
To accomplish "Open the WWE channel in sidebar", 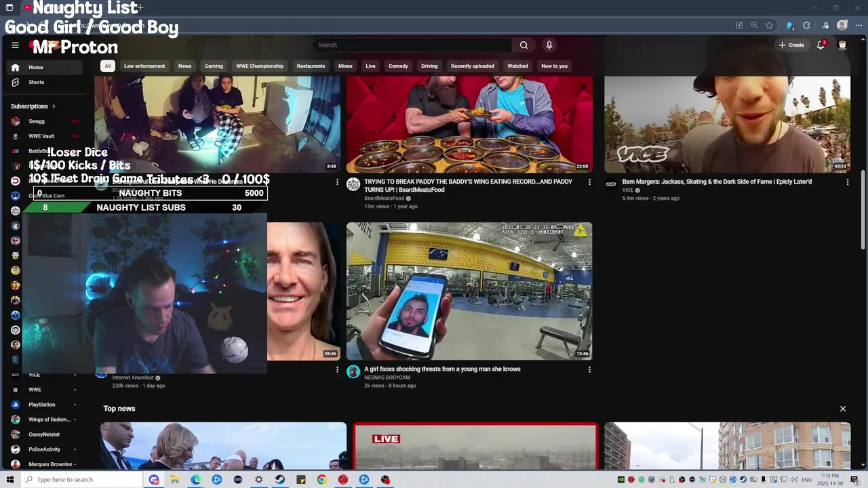I will pyautogui.click(x=45, y=390).
